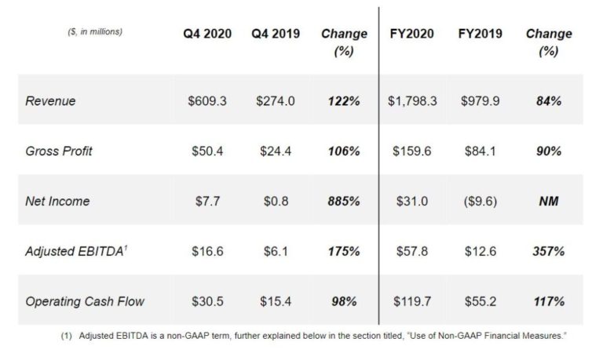Select the Q4 2020 column header

207,34
